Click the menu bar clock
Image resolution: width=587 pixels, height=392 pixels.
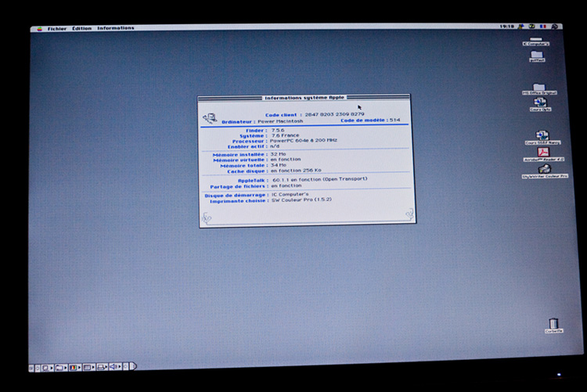point(506,27)
